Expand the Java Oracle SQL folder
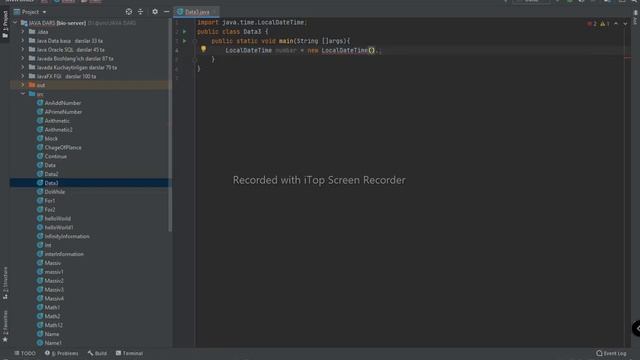This screenshot has height=360, width=640. click(23, 50)
